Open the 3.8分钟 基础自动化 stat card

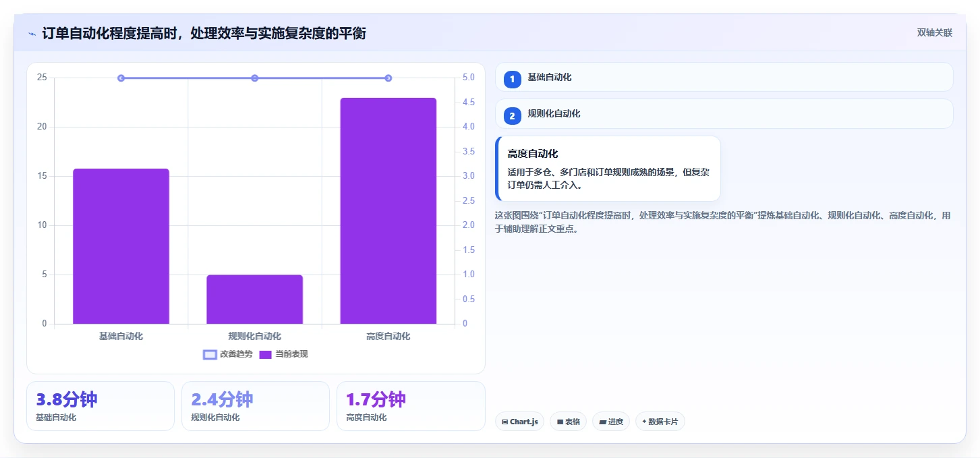tap(100, 406)
